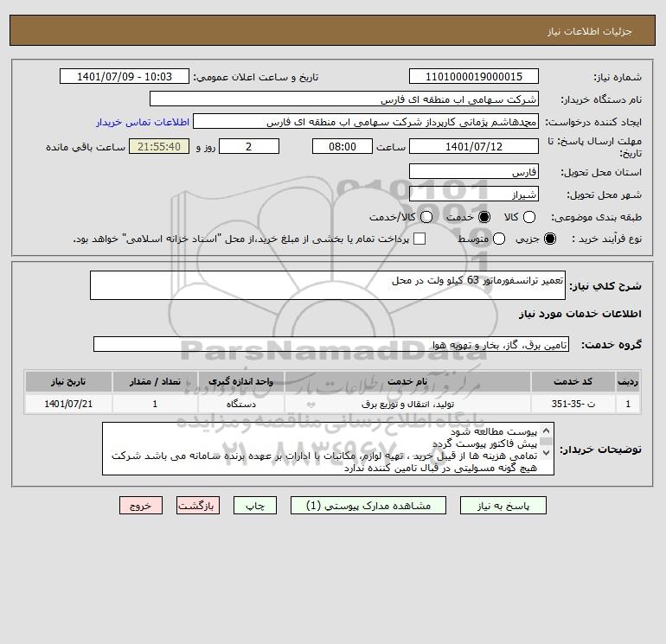Click the پاسخ به نیاز button
Image resolution: width=666 pixels, height=644 pixels.
(x=503, y=506)
